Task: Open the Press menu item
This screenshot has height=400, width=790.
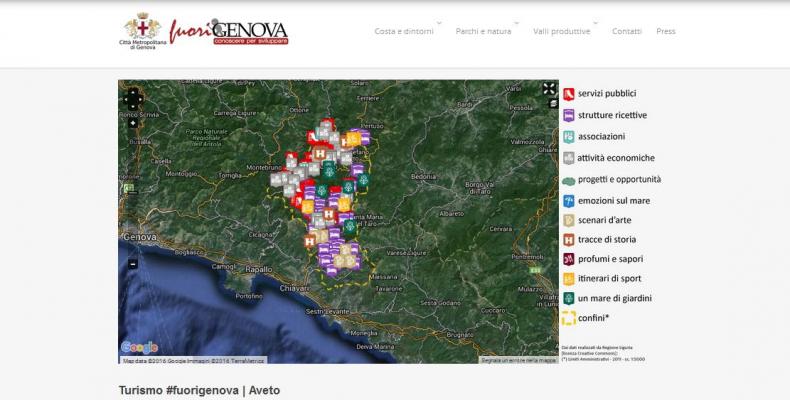Action: [x=665, y=31]
